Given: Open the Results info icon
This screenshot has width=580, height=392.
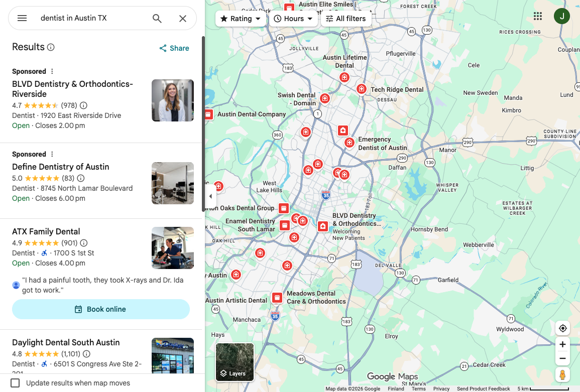Looking at the screenshot, I should [51, 47].
